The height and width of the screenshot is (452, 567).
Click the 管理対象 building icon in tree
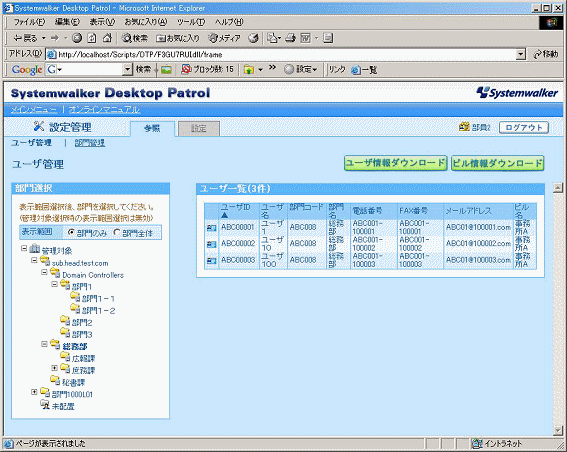point(35,249)
